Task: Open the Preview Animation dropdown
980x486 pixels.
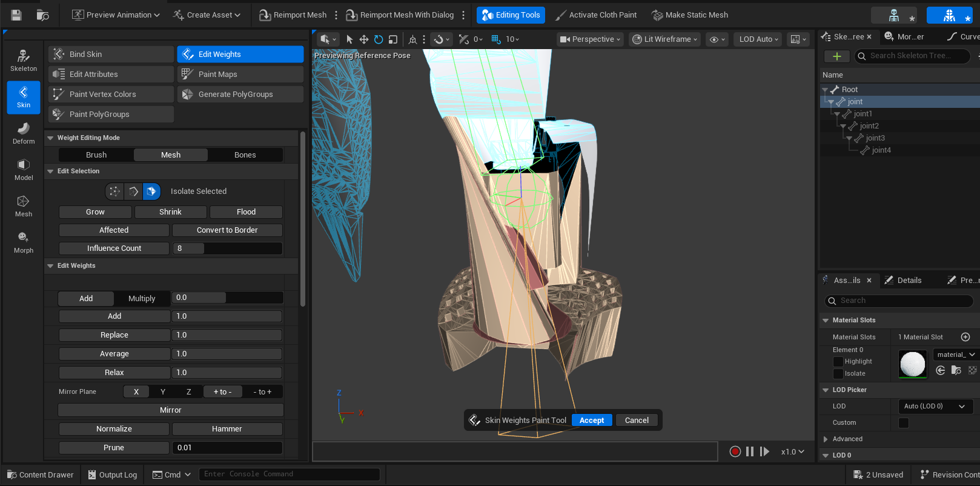Action: 116,15
